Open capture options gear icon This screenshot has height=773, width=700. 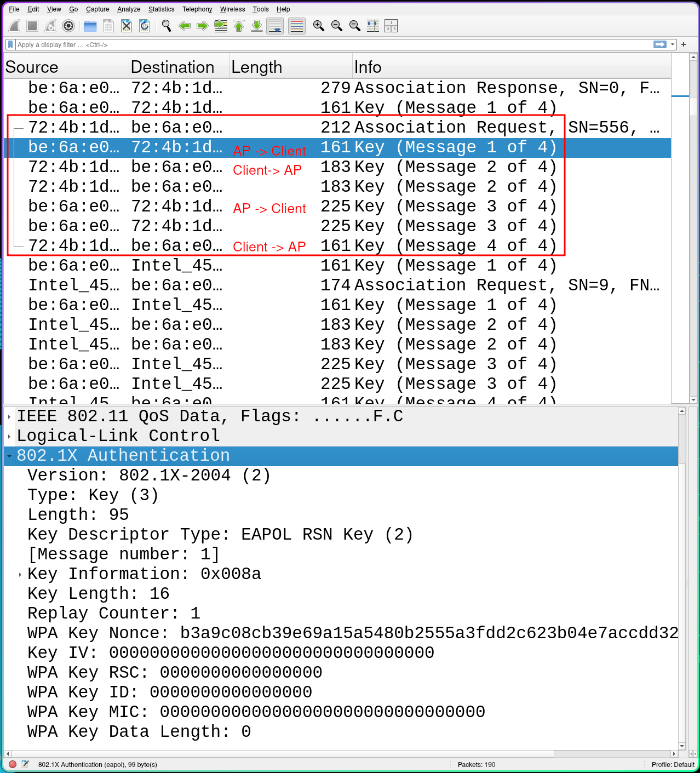[x=68, y=26]
